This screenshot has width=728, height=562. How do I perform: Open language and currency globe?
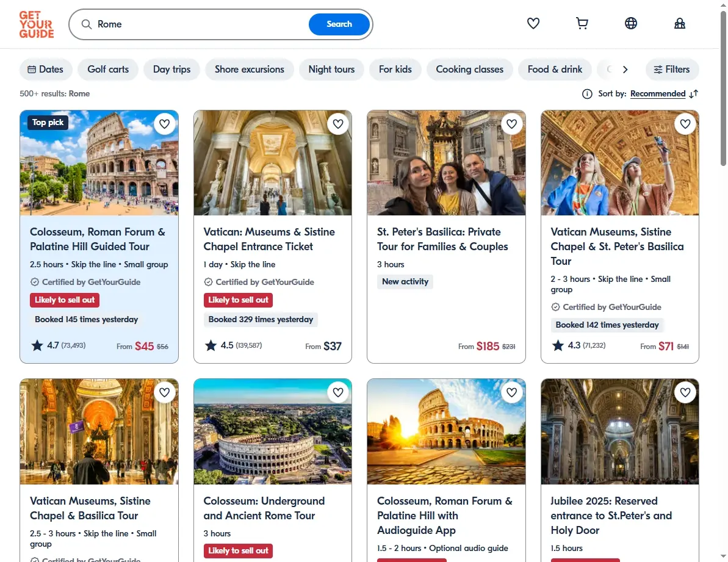(x=630, y=23)
